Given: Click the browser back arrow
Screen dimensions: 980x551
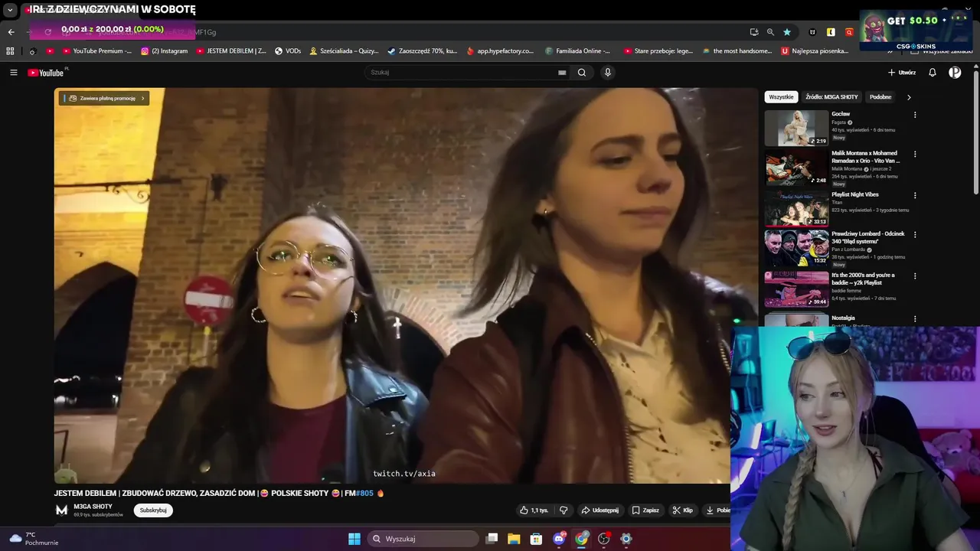Looking at the screenshot, I should [x=11, y=32].
